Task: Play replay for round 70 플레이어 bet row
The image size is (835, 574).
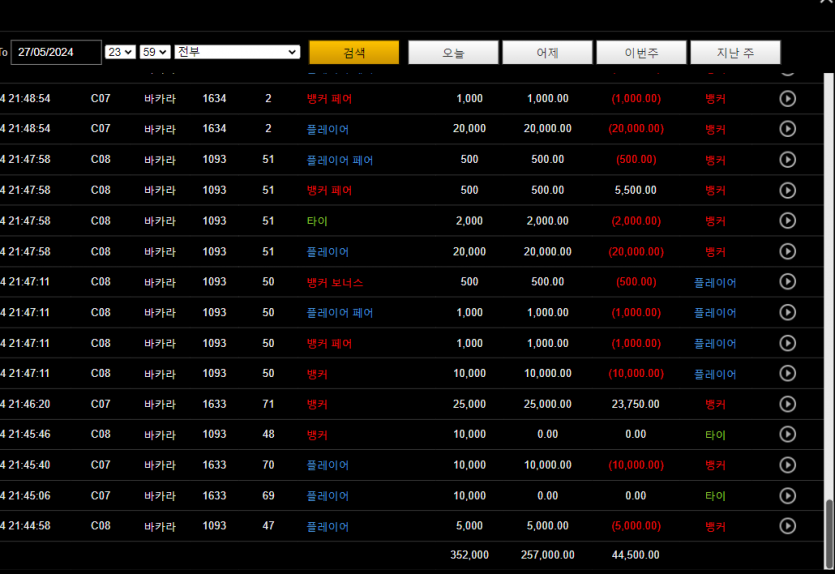Action: [787, 465]
